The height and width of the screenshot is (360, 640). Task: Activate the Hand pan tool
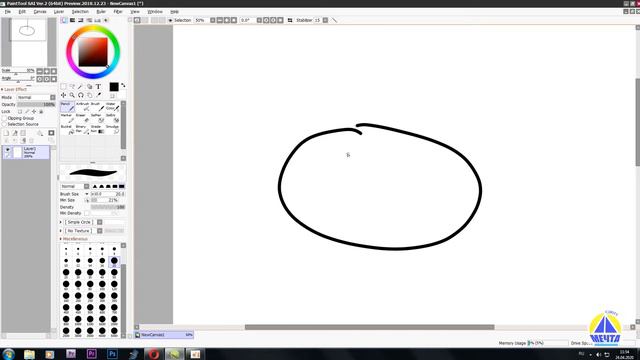[89, 95]
